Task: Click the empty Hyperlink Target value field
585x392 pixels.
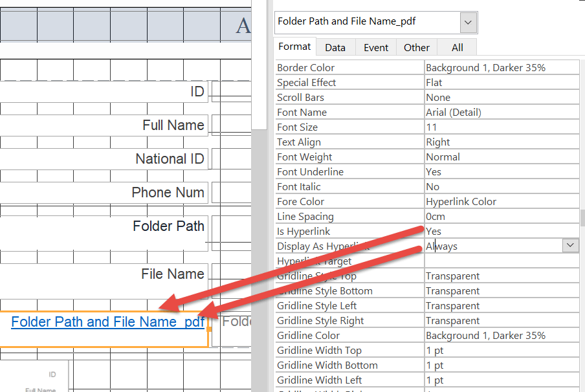Action: pyautogui.click(x=502, y=261)
